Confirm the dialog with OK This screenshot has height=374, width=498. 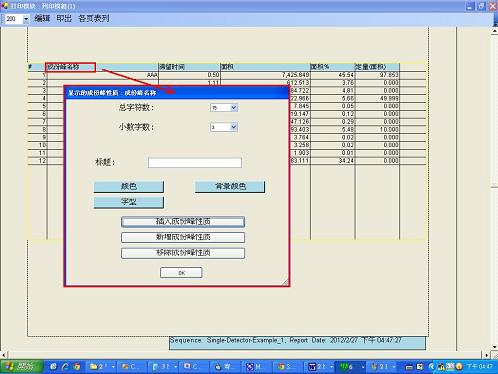181,273
